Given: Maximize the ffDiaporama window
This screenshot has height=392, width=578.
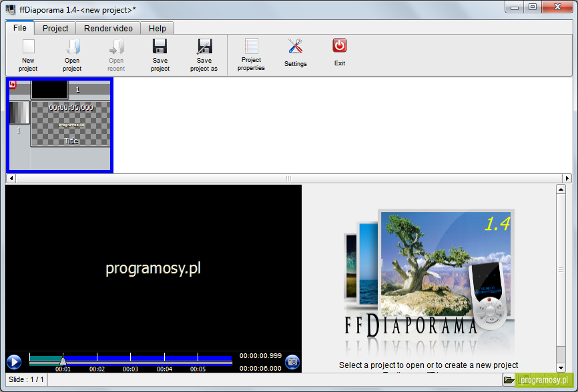Looking at the screenshot, I should 533,7.
